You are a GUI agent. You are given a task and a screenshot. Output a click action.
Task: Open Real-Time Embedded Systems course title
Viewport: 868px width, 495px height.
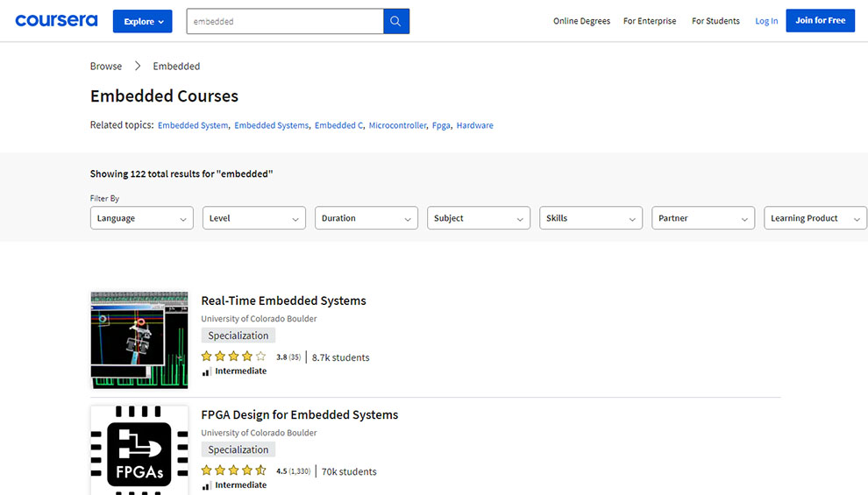283,301
